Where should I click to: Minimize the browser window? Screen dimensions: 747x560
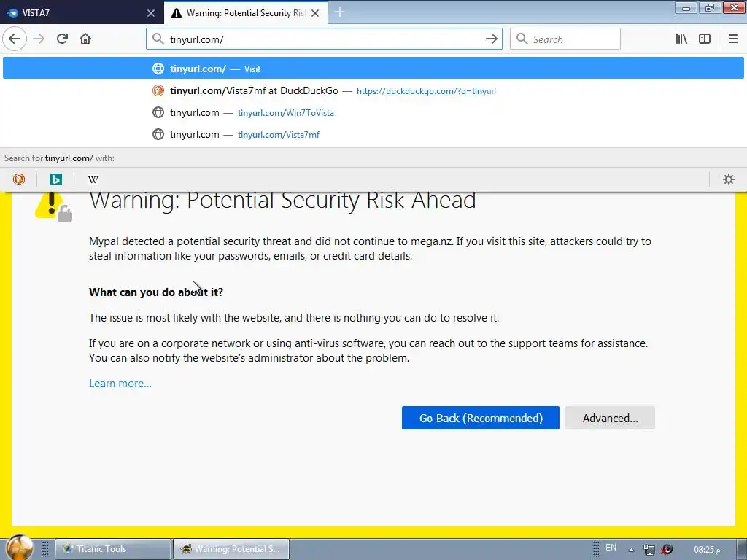coord(686,7)
